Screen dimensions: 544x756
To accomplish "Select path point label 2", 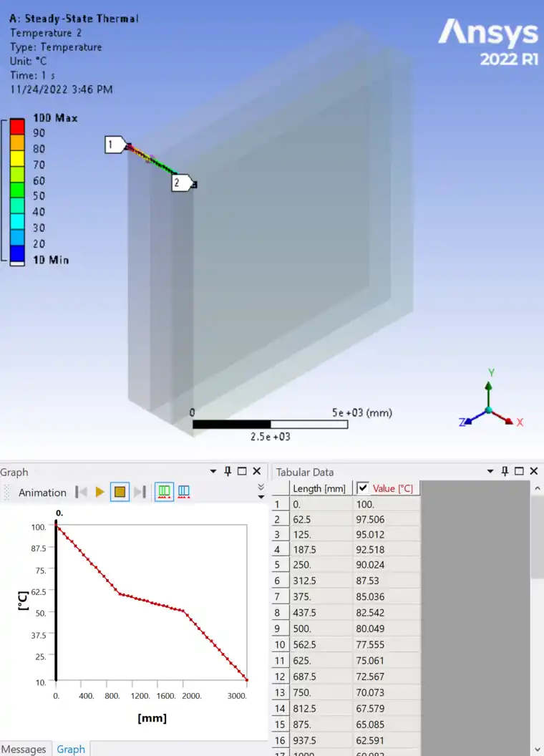I will point(181,183).
